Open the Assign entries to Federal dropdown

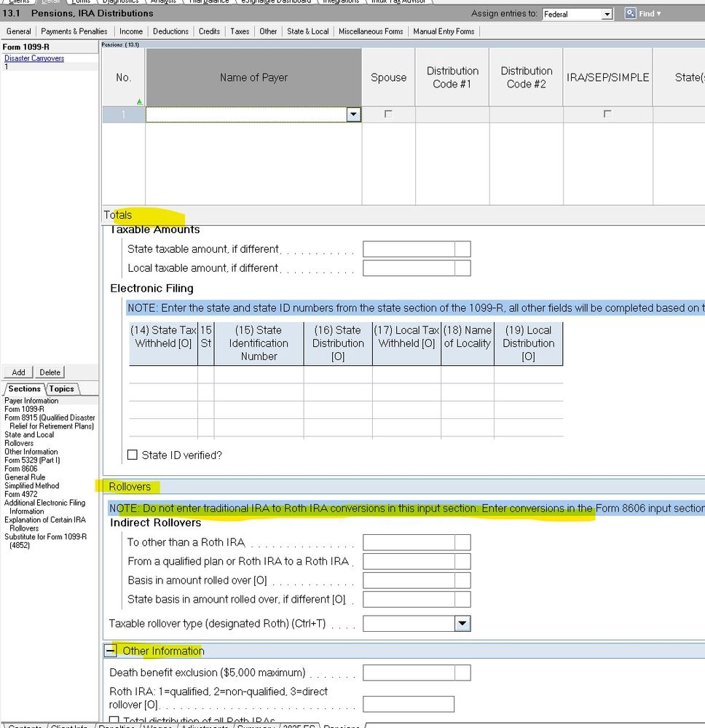(x=607, y=15)
